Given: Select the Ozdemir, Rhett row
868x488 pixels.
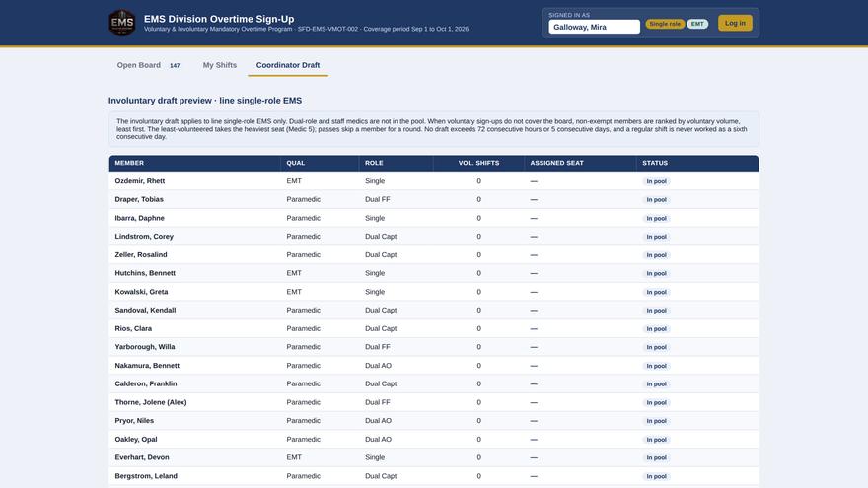Looking at the screenshot, I should pos(433,181).
